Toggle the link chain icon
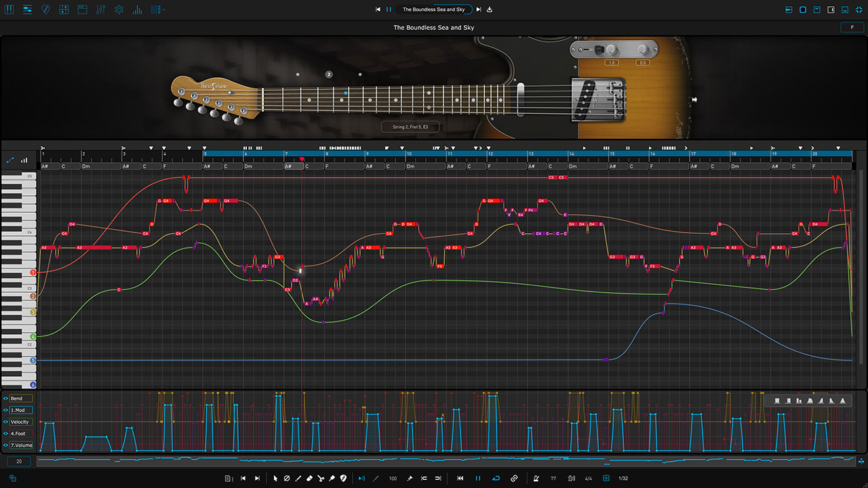This screenshot has width=868, height=488. [x=514, y=479]
